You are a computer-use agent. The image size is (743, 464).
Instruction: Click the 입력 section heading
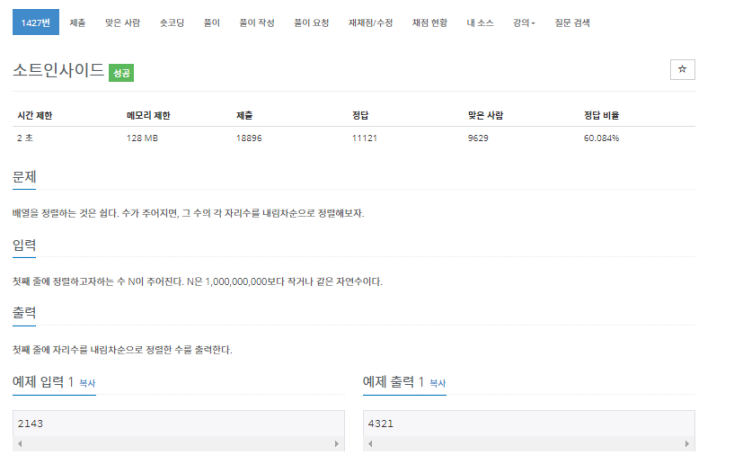24,245
